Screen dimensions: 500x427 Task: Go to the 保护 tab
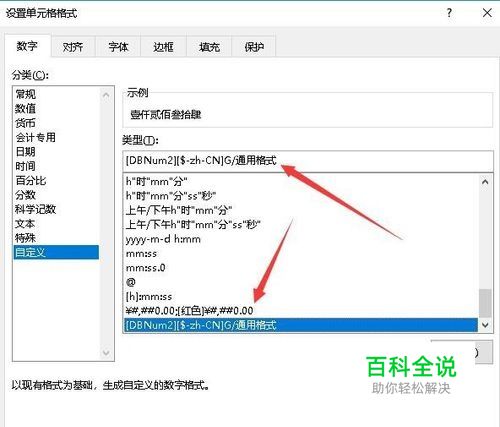coord(254,47)
